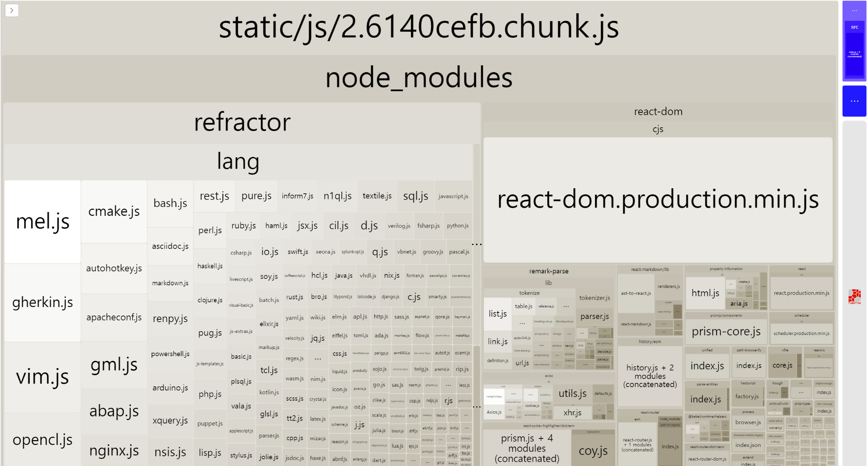Click the asciidoc.js cell
868x466 pixels.
170,246
